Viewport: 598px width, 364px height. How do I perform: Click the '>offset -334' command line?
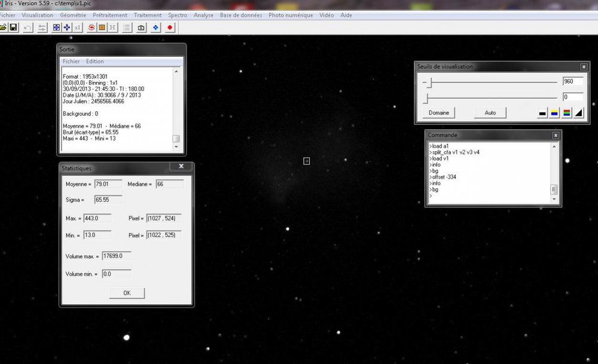[x=443, y=177]
